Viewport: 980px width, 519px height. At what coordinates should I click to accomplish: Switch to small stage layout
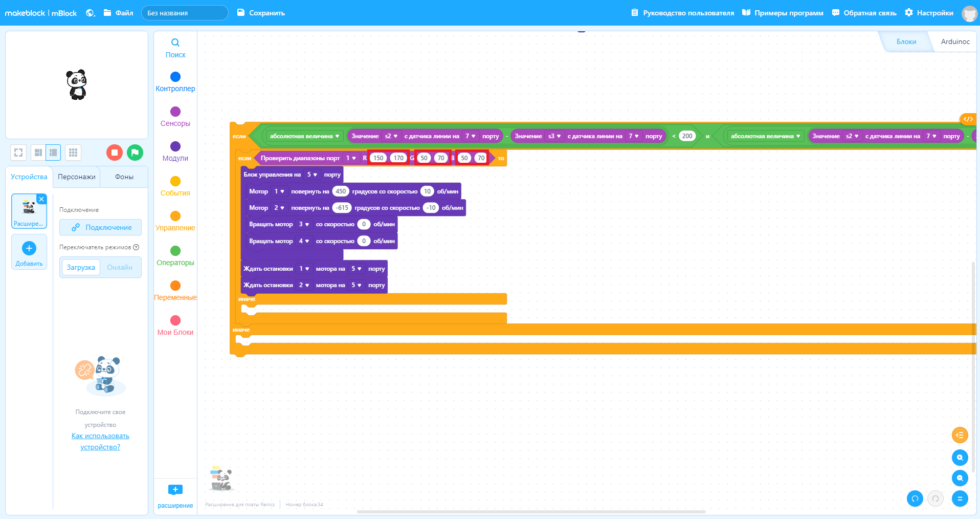coord(38,153)
